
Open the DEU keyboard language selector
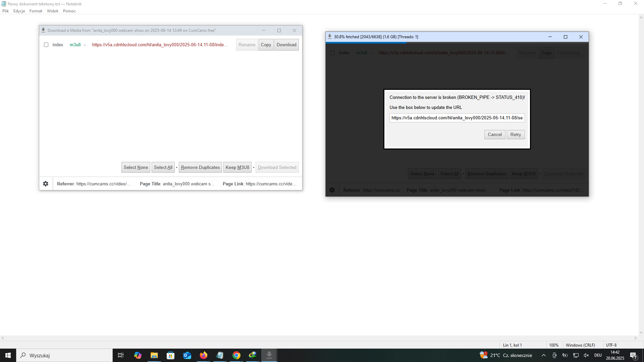point(598,355)
